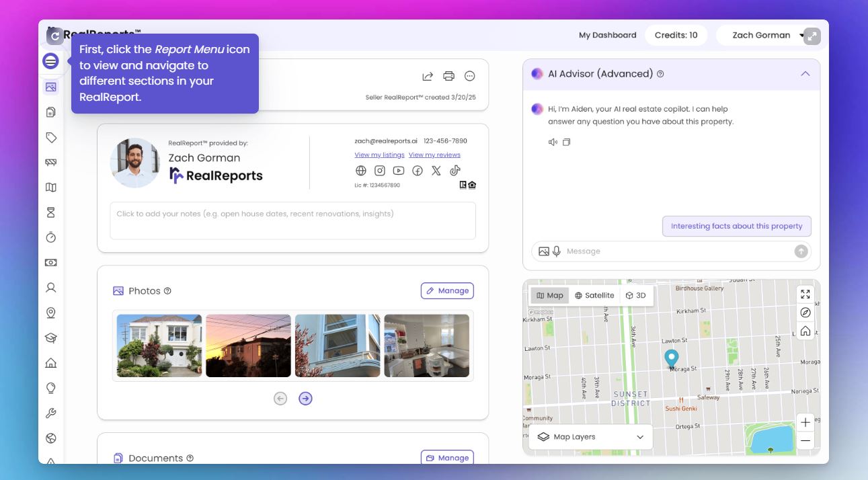Expand view using top-right arrows icon
Viewport: 868px width, 480px height.
(812, 36)
